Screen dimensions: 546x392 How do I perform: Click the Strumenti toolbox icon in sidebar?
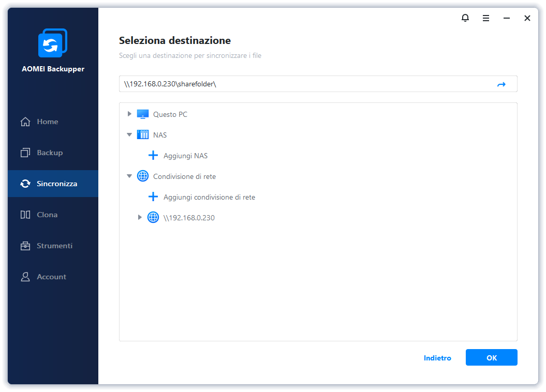tap(25, 246)
